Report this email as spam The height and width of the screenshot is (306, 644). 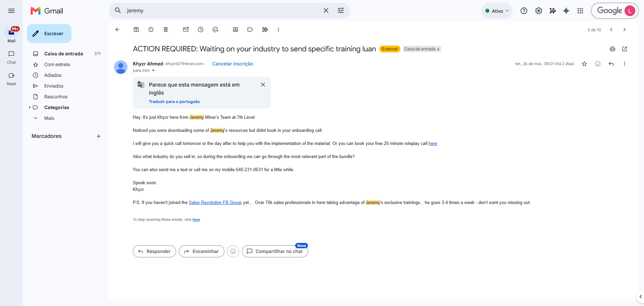pyautogui.click(x=151, y=30)
